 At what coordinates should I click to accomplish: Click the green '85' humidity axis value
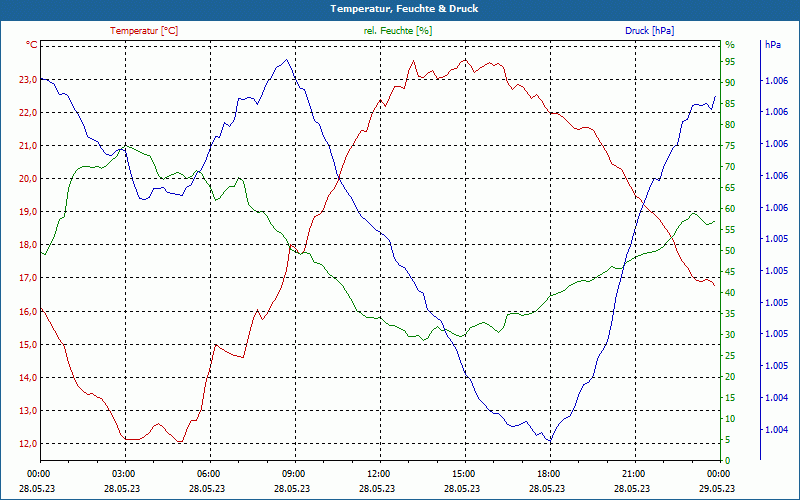tap(730, 104)
